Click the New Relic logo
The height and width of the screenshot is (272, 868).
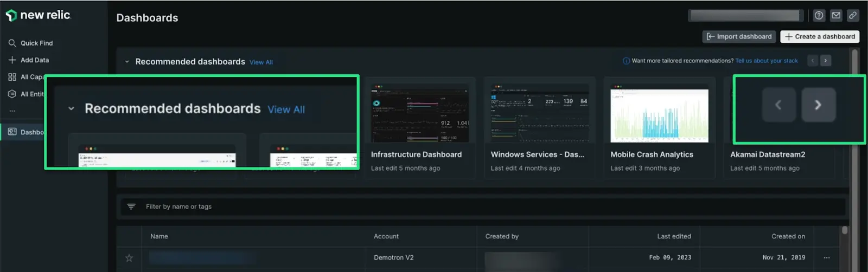tap(38, 15)
